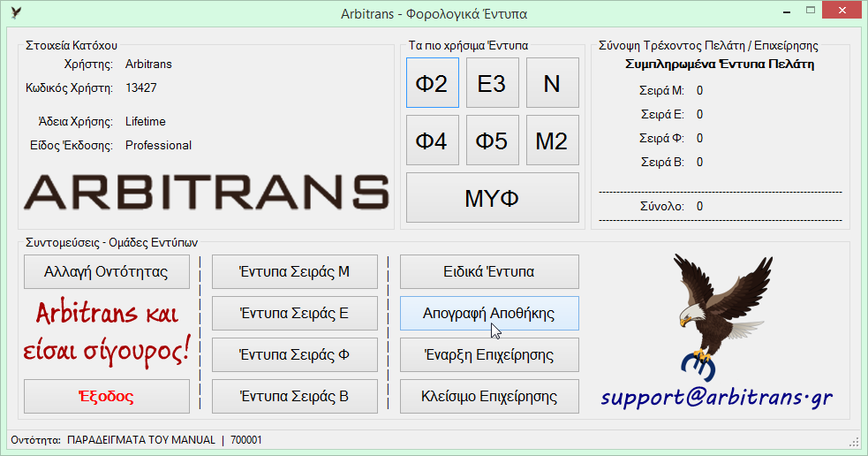Click the ARBITRANS logo banner
Viewport: 868px width, 456px height.
click(x=206, y=192)
